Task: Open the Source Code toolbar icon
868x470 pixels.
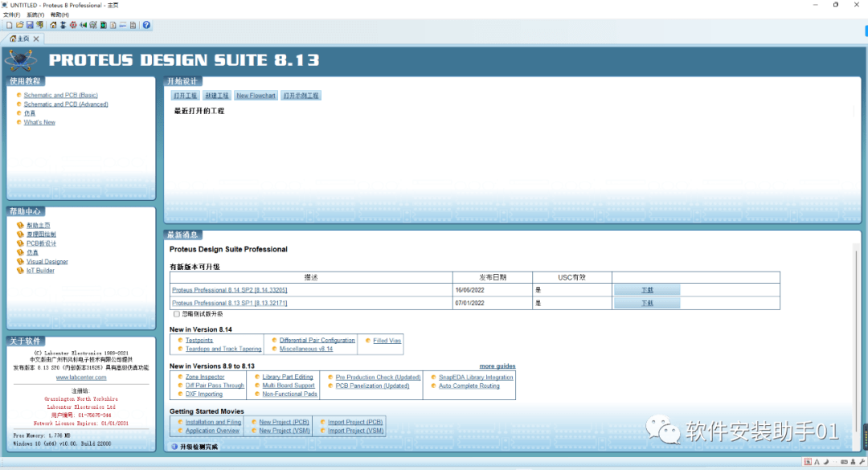Action: click(123, 25)
